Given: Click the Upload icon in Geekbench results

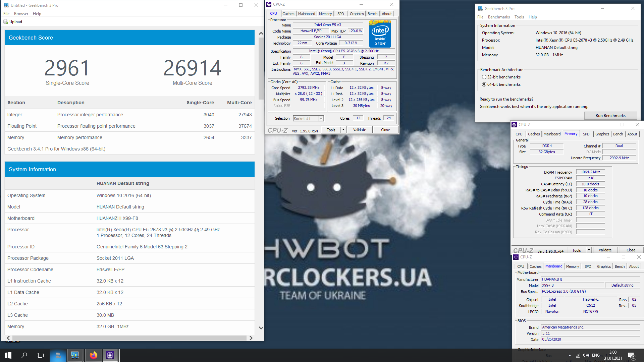Looking at the screenshot, I should tap(6, 22).
